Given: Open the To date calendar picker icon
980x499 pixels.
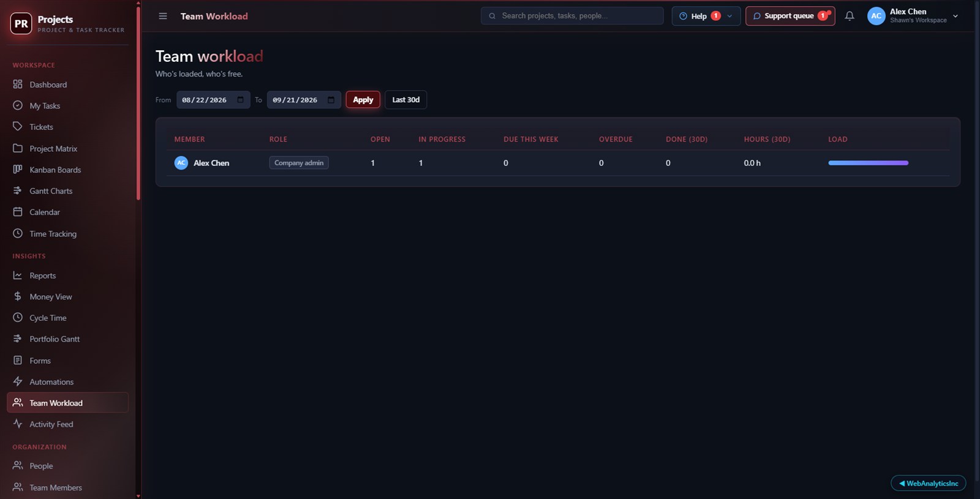Looking at the screenshot, I should coord(331,100).
